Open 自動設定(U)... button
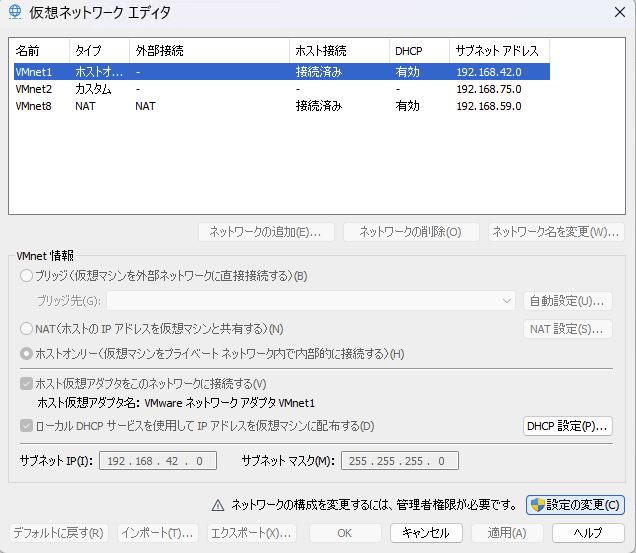Viewport: 636px width, 553px height. (567, 301)
